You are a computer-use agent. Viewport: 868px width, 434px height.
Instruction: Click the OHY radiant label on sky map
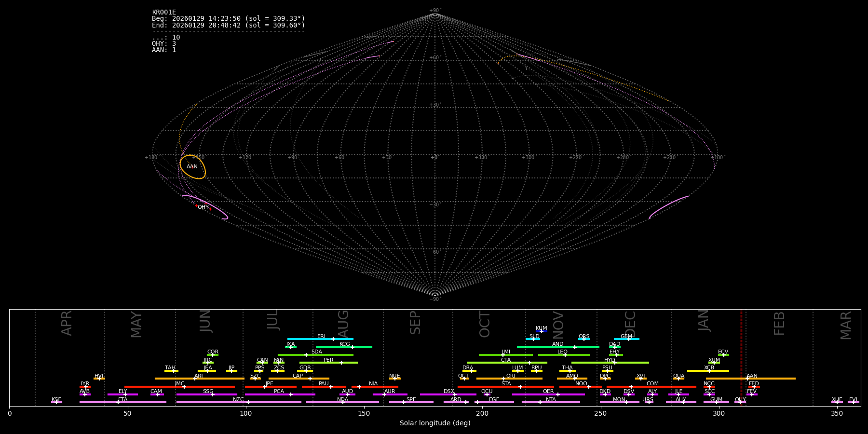pyautogui.click(x=203, y=207)
